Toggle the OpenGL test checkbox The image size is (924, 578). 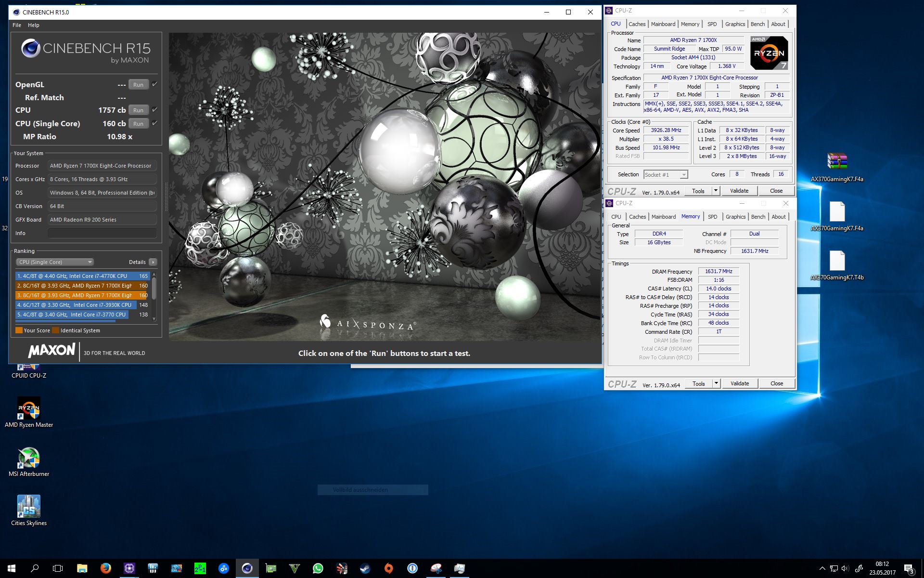(x=155, y=84)
